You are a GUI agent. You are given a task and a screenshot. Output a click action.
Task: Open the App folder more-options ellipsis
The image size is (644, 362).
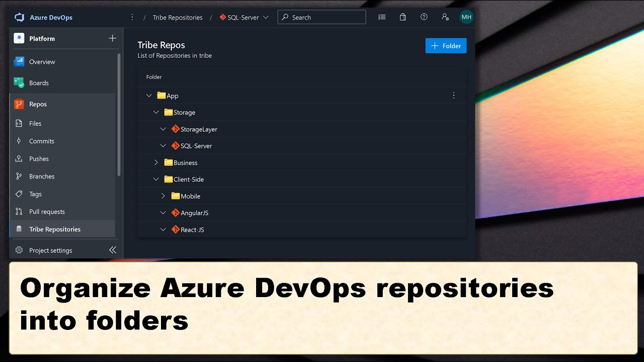454,96
